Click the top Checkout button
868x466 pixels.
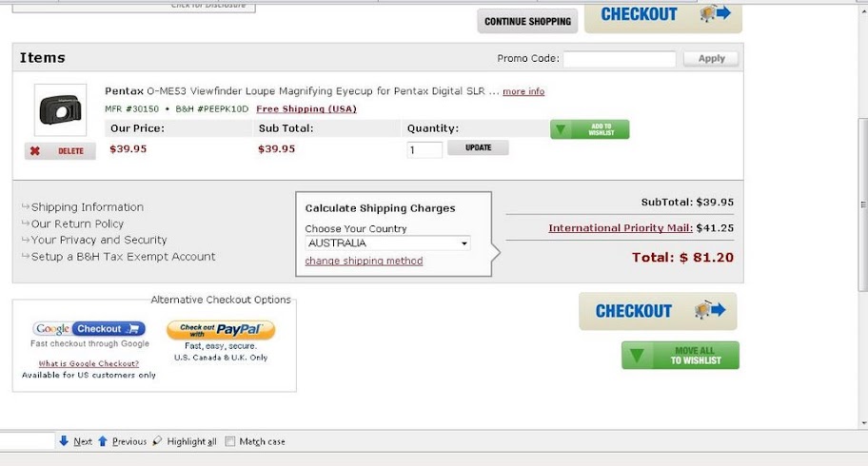tap(663, 18)
